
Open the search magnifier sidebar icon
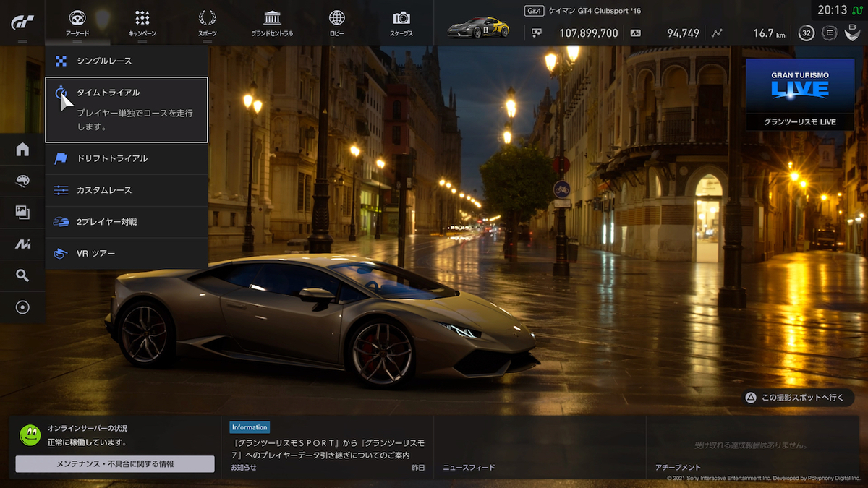tap(22, 275)
